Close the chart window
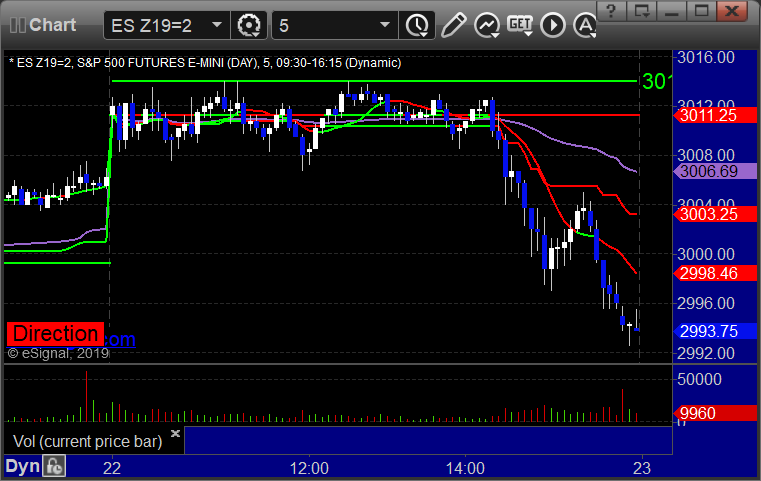This screenshot has width=761, height=481. pyautogui.click(x=732, y=11)
